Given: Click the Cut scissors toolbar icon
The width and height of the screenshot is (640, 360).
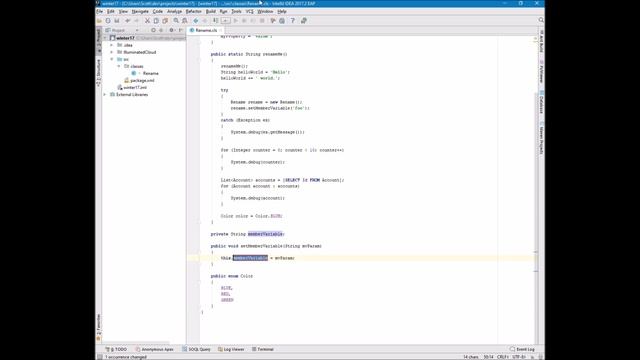Looking at the screenshot, I should pyautogui.click(x=147, y=20).
